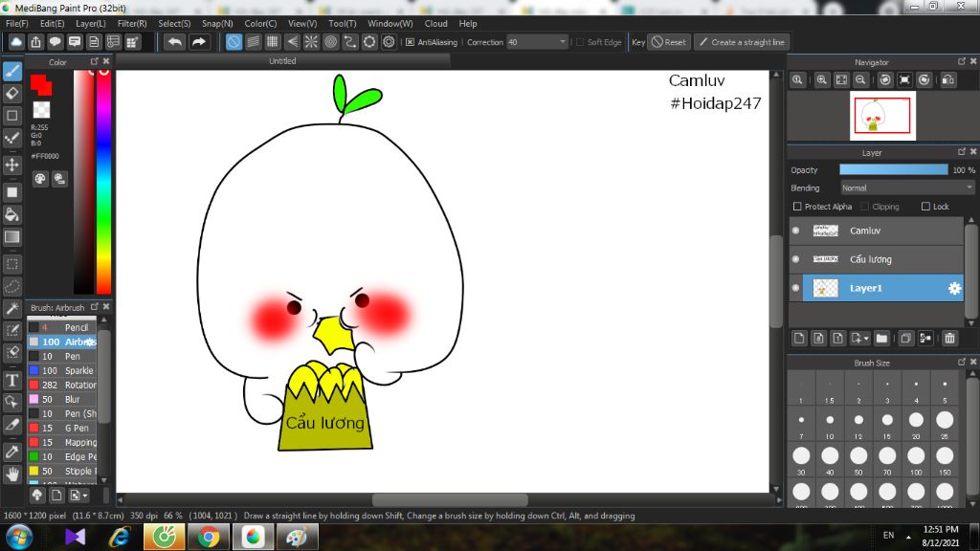Open snap settings gear icon

(389, 42)
